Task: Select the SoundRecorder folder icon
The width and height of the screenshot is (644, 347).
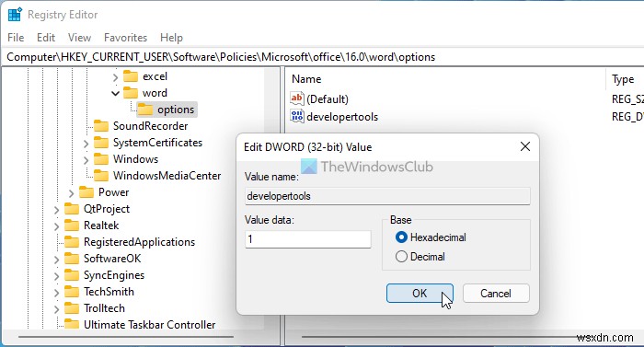Action: pos(101,126)
